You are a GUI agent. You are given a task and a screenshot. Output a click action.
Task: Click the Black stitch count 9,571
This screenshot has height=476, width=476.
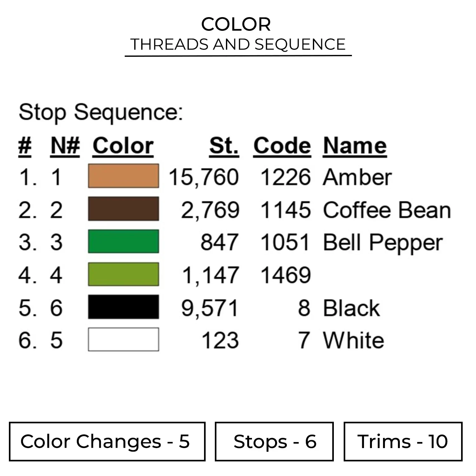pos(210,308)
